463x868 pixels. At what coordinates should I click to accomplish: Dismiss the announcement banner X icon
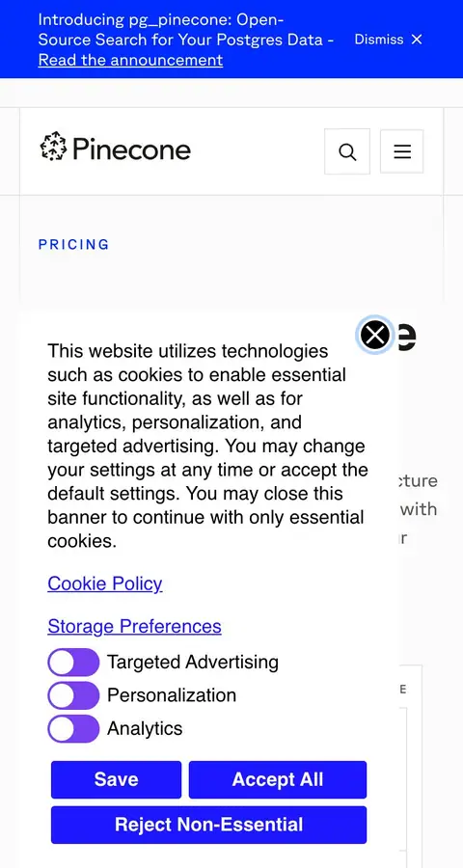417,40
